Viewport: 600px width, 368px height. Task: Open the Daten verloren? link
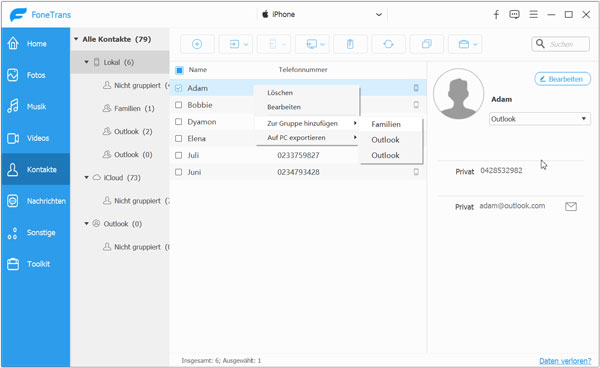(565, 361)
